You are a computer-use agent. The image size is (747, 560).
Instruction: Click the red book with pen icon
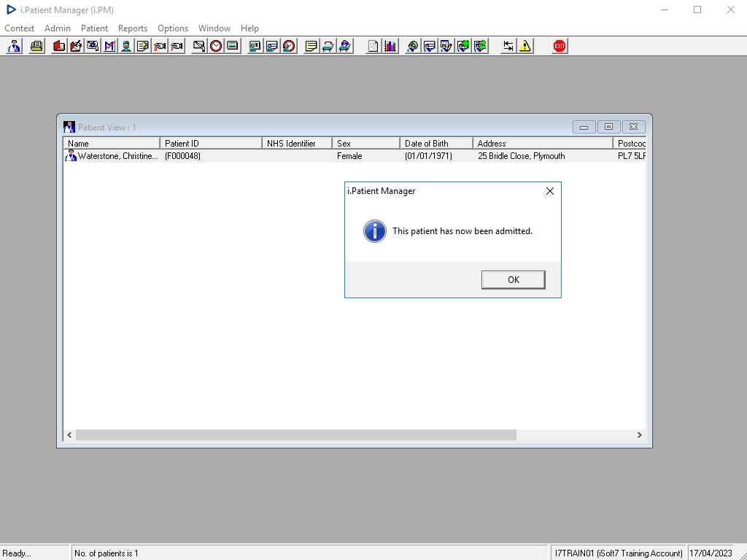(x=76, y=46)
